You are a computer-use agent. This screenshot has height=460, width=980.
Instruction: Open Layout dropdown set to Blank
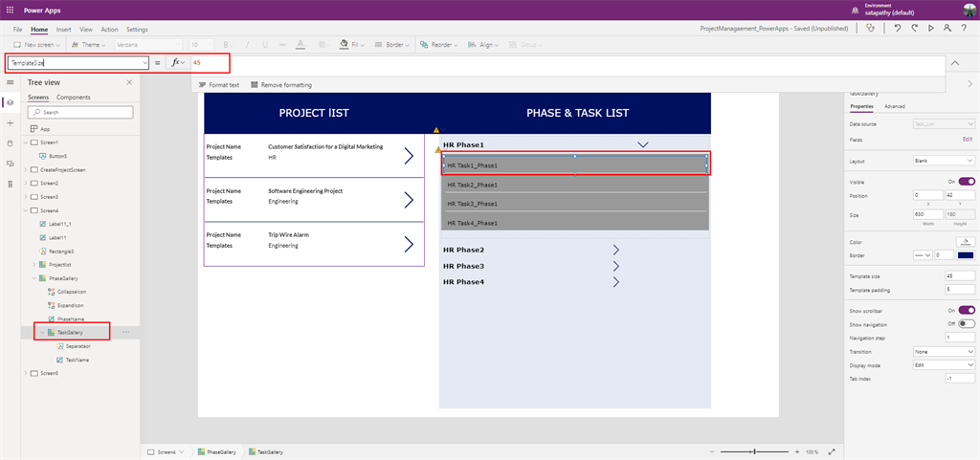[x=944, y=161]
